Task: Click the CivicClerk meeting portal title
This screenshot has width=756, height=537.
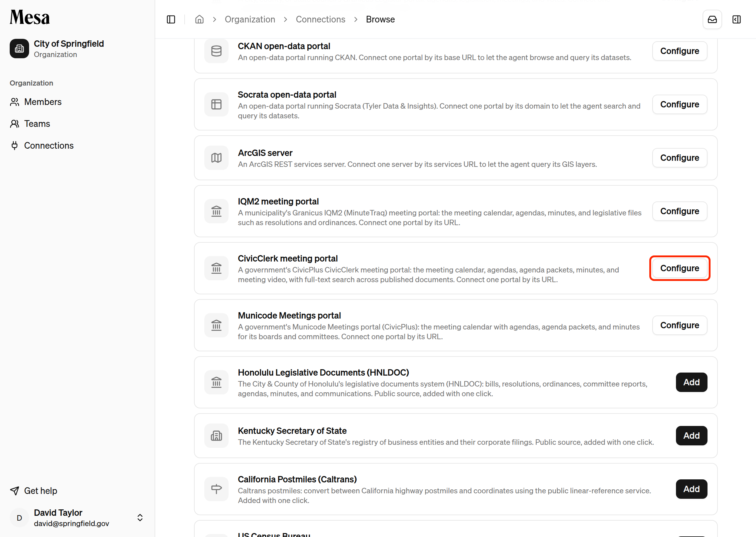Action: (x=287, y=258)
